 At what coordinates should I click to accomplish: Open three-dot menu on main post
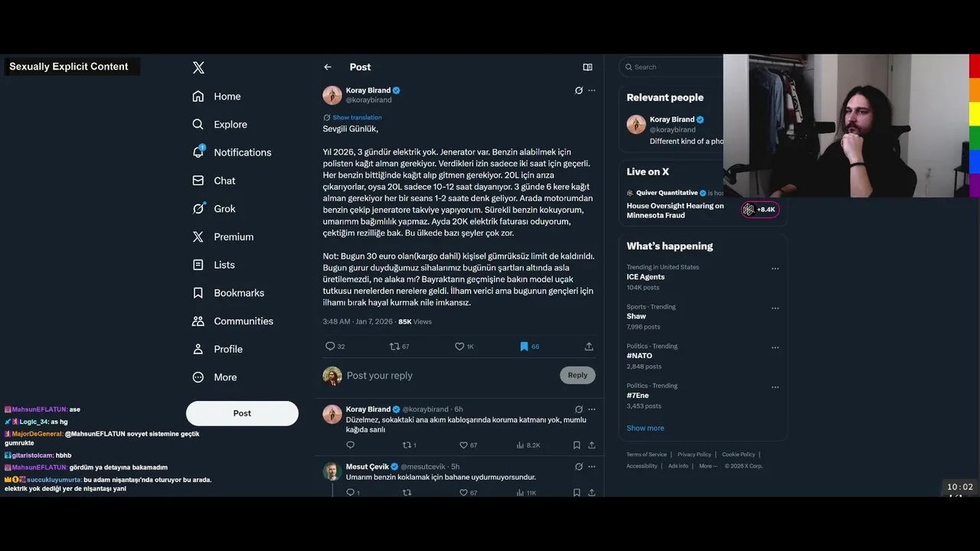tap(592, 90)
